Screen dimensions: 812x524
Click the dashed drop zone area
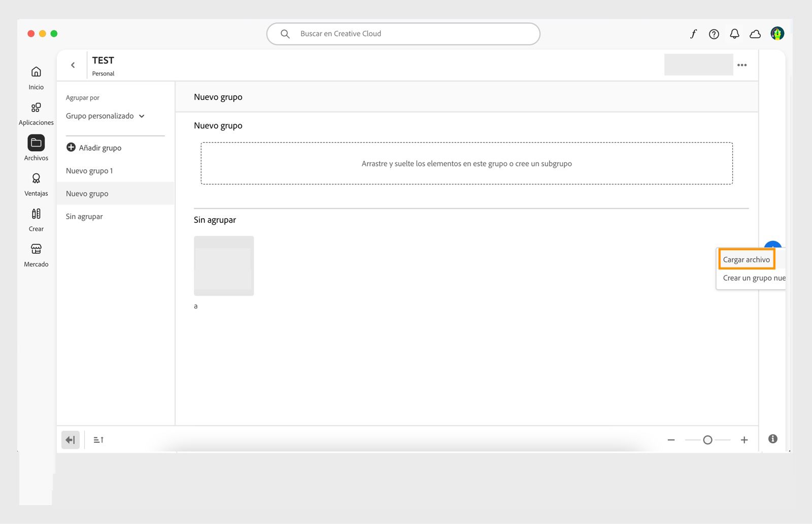(466, 163)
